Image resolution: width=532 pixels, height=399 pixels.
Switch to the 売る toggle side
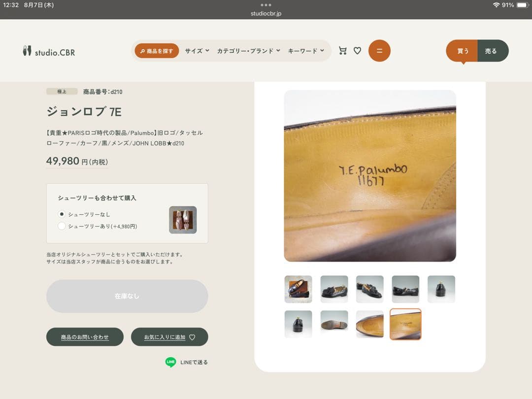coord(492,51)
